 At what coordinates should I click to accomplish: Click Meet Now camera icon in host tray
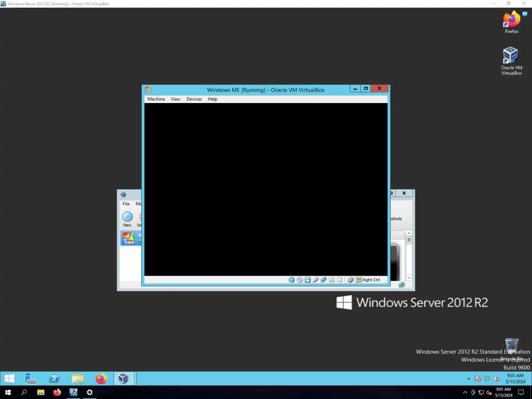click(x=473, y=392)
